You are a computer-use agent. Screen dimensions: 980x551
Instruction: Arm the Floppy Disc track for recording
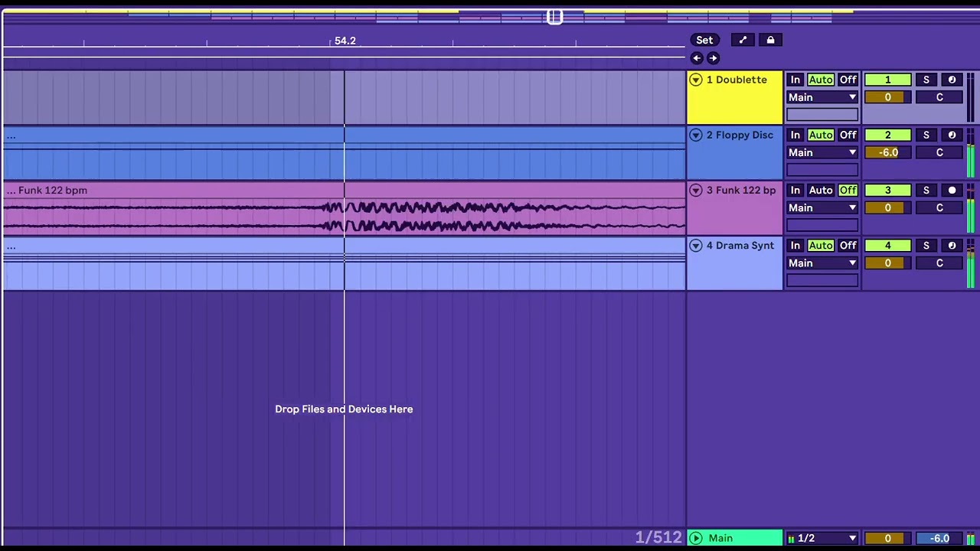[x=952, y=135]
